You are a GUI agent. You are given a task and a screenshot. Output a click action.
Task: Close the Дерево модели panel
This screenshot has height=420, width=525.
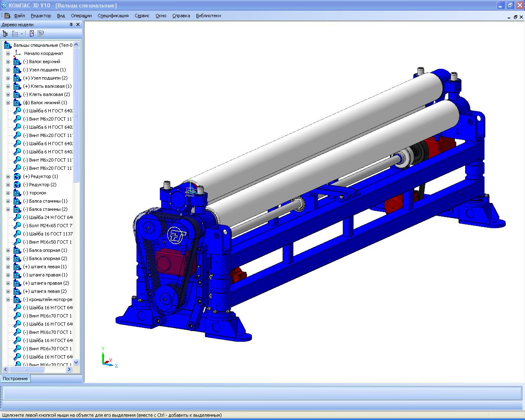pos(78,25)
